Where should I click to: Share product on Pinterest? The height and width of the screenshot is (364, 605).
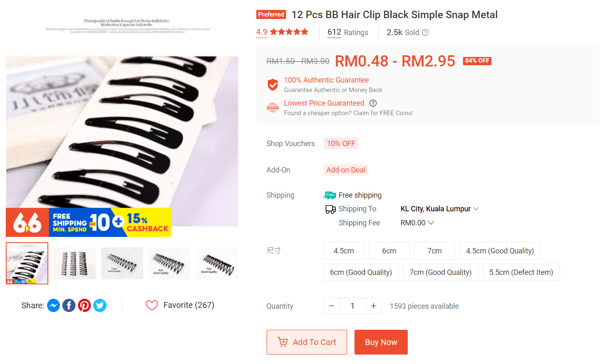point(84,305)
